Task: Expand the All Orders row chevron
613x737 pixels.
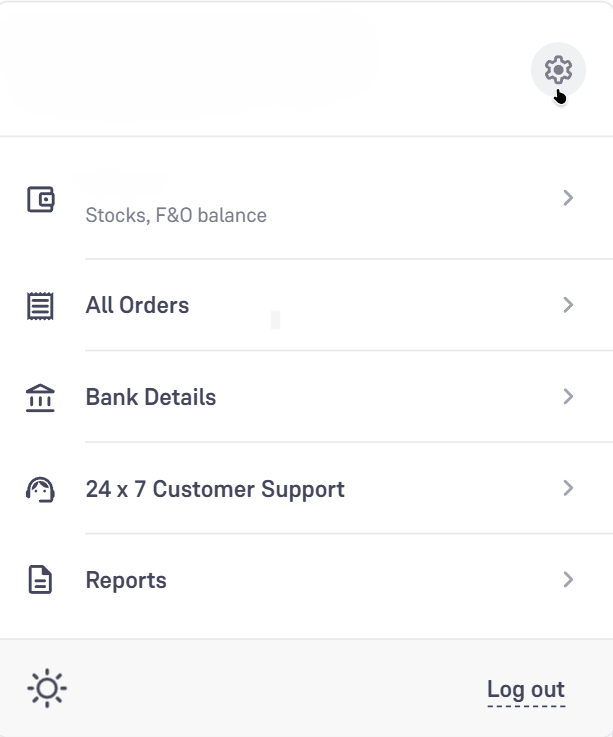Action: (568, 305)
